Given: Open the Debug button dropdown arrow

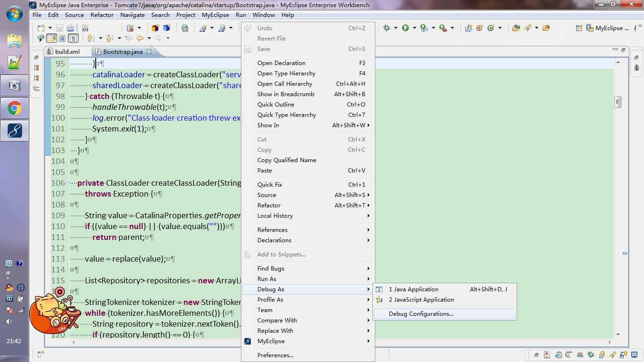Looking at the screenshot, I should pyautogui.click(x=396, y=28).
